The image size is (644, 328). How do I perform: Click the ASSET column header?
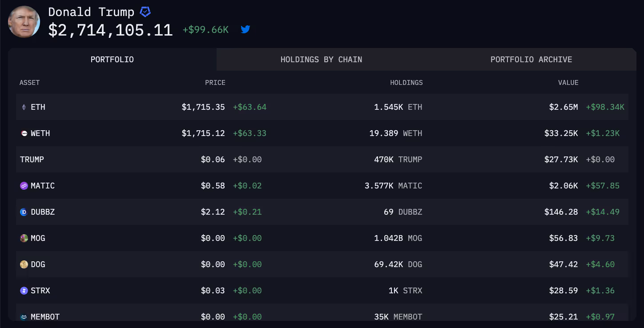(x=30, y=83)
